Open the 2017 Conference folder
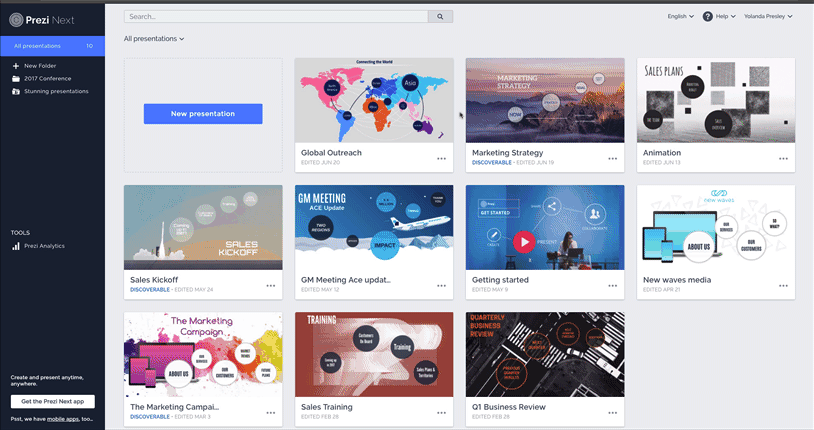 click(x=47, y=78)
